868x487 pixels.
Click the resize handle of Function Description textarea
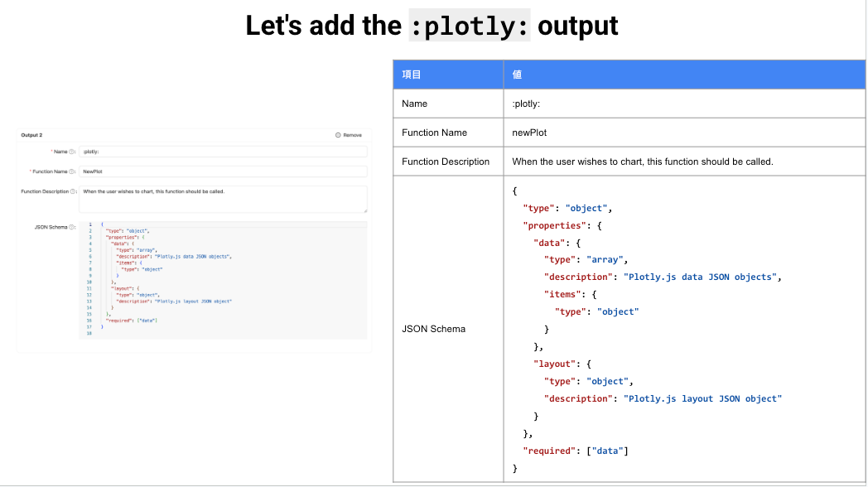tap(364, 210)
